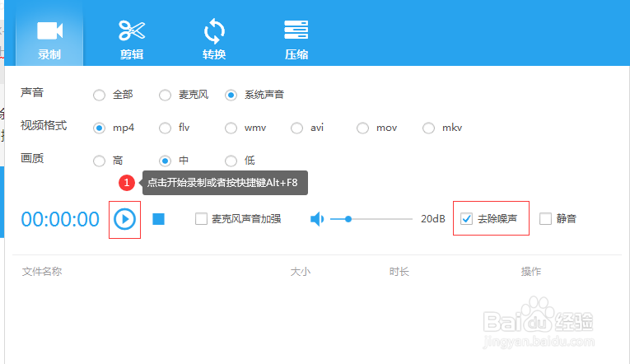630x364 pixels.
Task: Uncheck the 去除噪声 checkbox
Action: 466,219
